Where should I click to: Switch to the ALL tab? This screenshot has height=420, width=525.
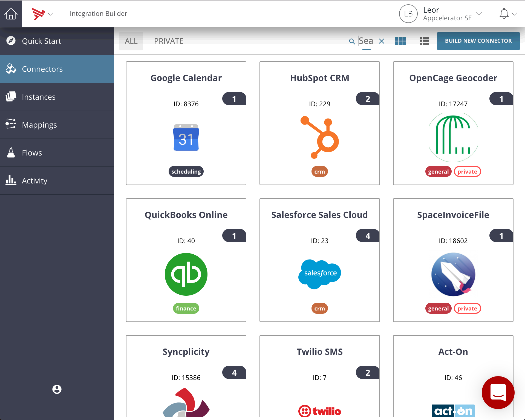click(131, 41)
